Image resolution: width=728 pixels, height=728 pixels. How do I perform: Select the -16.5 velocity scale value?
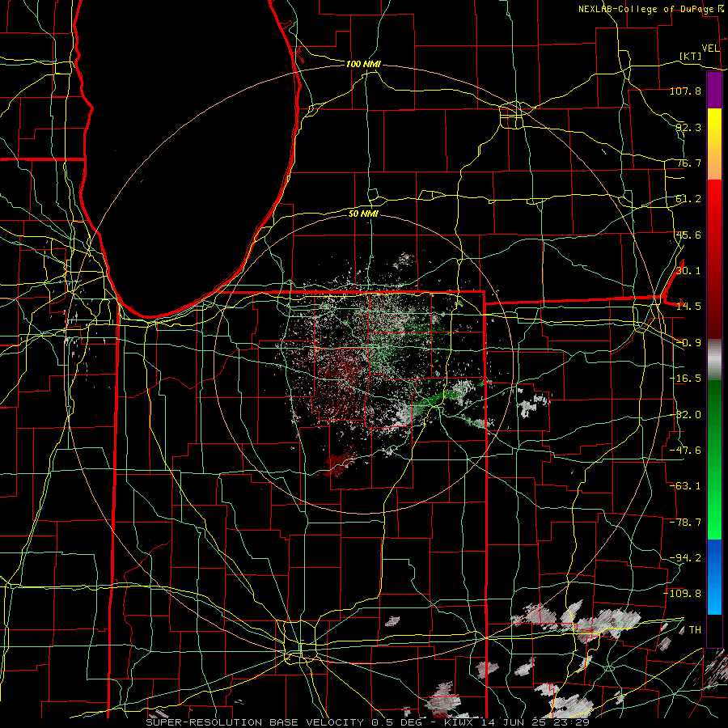coord(685,379)
